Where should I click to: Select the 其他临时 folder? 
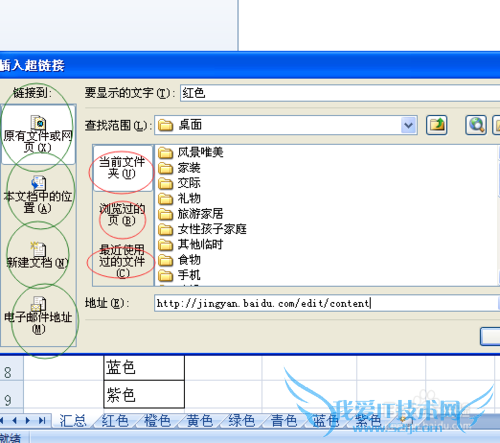[x=190, y=245]
